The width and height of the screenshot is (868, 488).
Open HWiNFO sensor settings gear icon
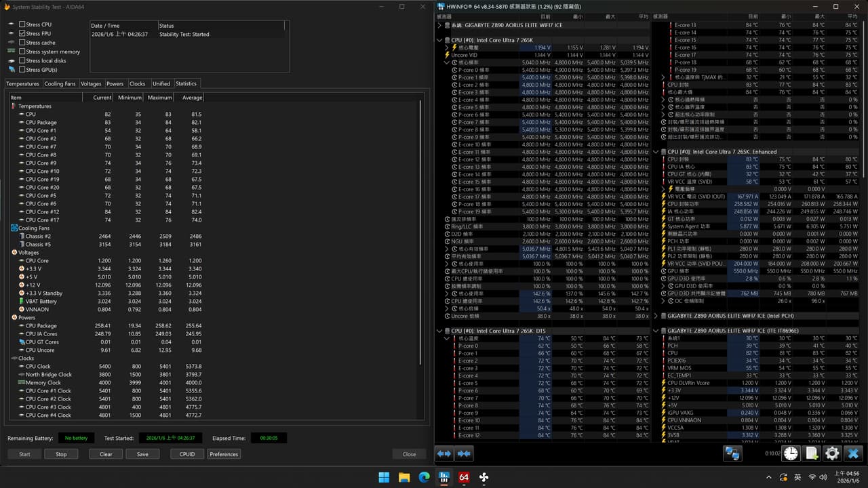pos(832,453)
